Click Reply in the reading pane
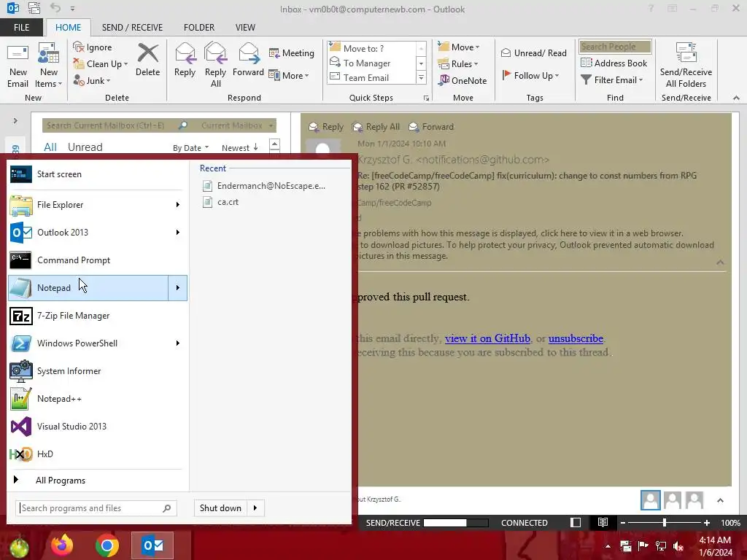 pyautogui.click(x=326, y=127)
